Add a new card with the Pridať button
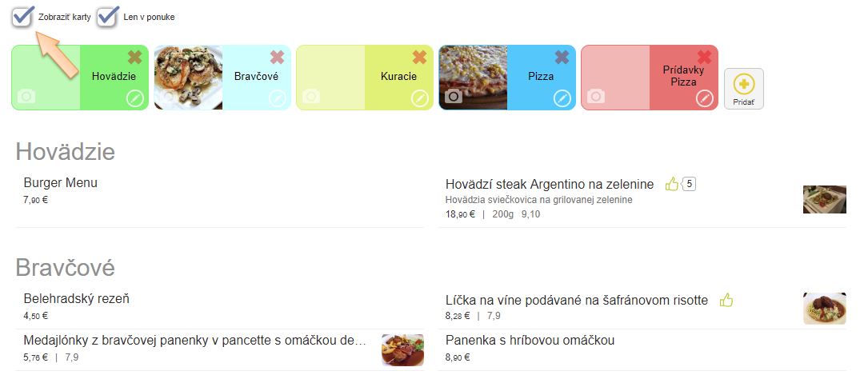 coord(743,89)
